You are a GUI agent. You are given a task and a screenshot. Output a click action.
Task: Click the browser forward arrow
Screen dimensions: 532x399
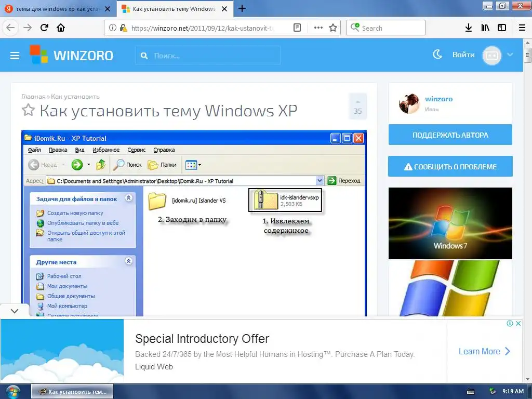28,28
